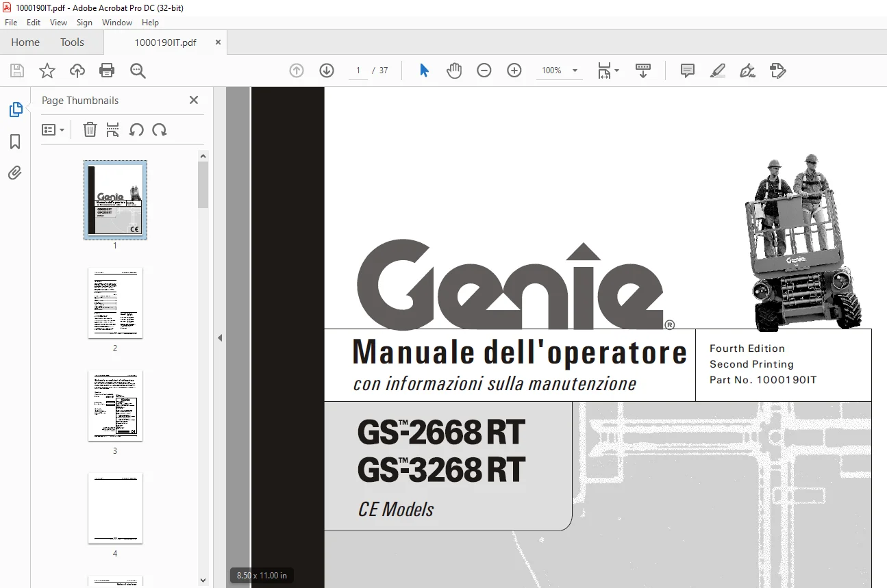
Task: Go to the previous page
Action: (297, 71)
